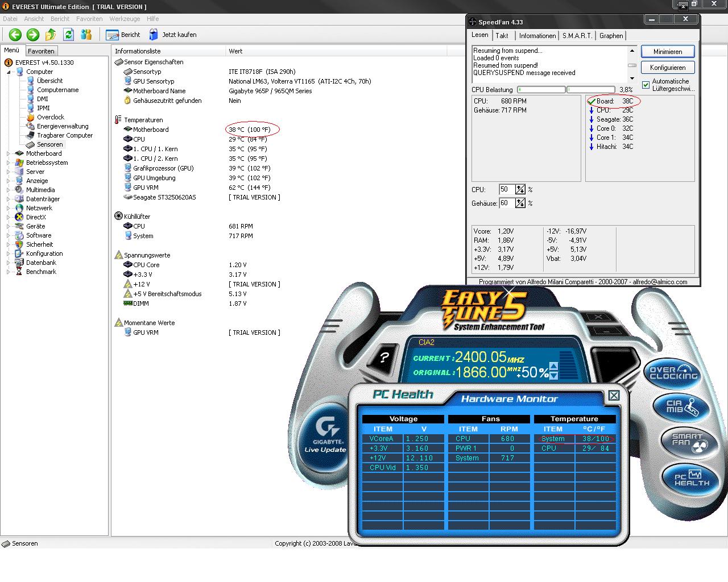Open the Hilfe menu

coord(153,19)
